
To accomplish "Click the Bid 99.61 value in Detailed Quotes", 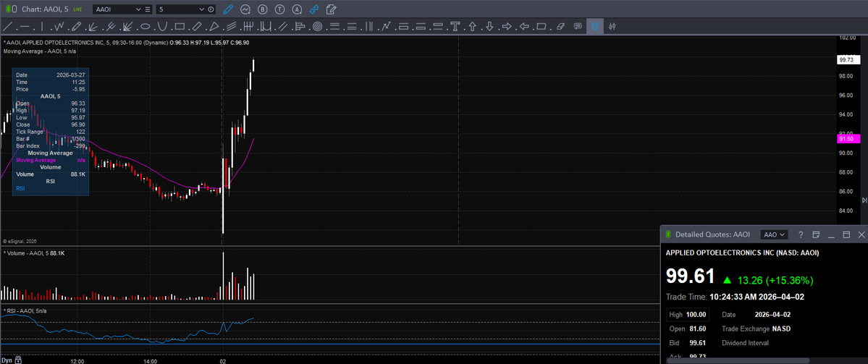I will point(698,343).
